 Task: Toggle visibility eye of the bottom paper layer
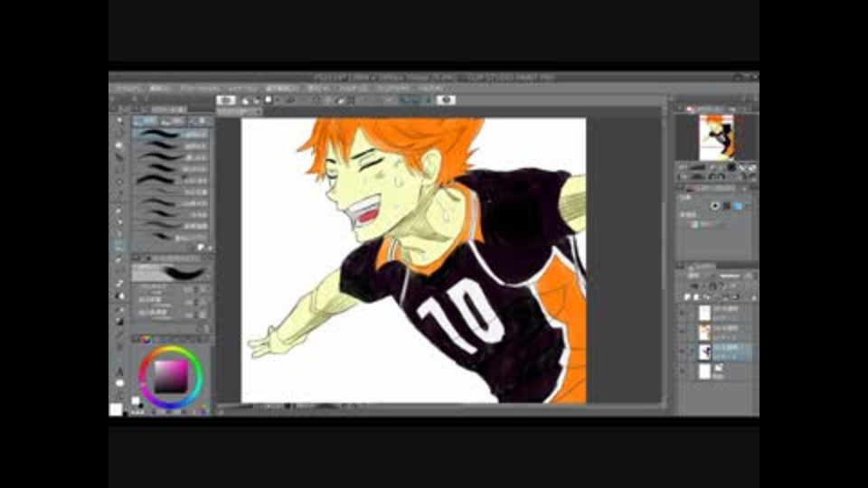pos(683,371)
